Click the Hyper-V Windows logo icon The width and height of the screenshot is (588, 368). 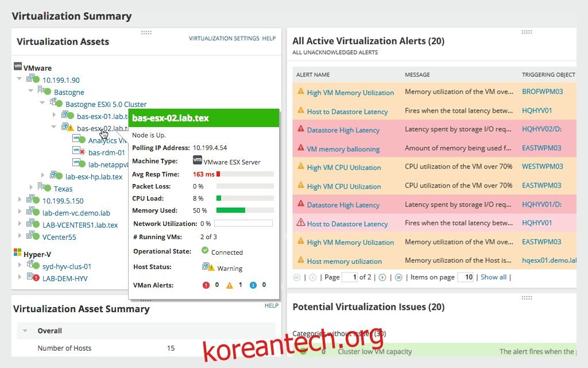click(17, 254)
